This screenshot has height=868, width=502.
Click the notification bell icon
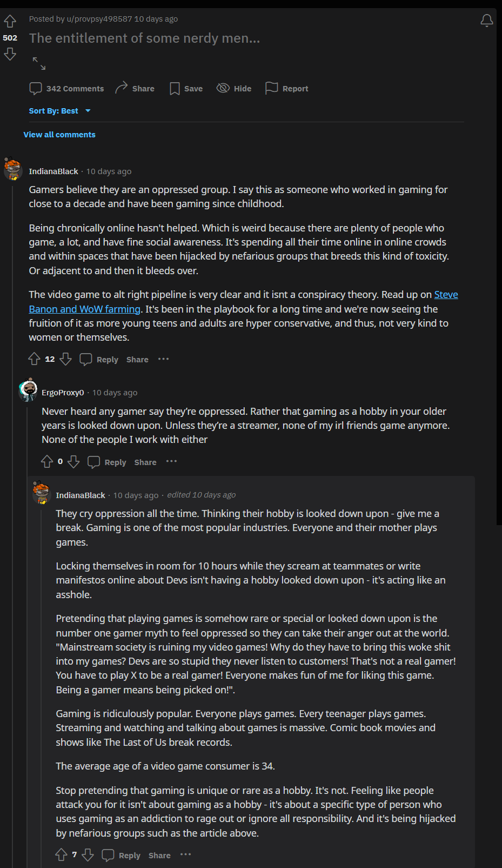coord(486,21)
